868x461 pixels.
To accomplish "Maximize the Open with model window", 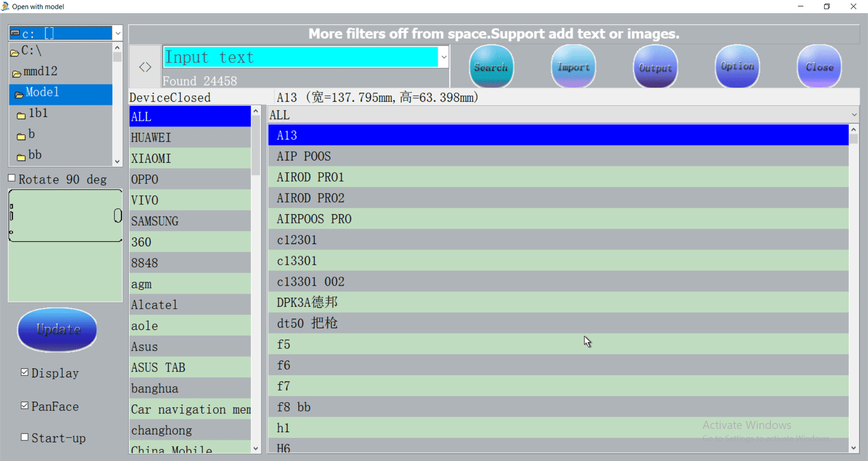I will [x=827, y=7].
